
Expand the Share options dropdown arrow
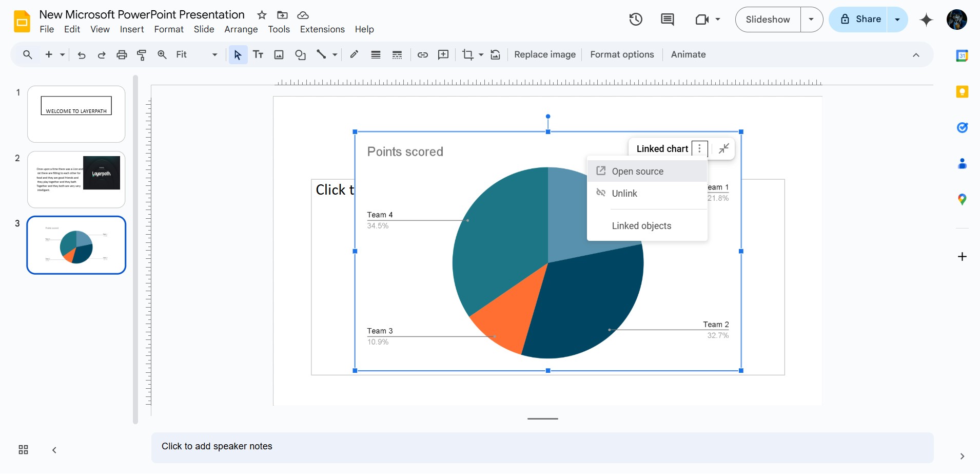tap(897, 20)
